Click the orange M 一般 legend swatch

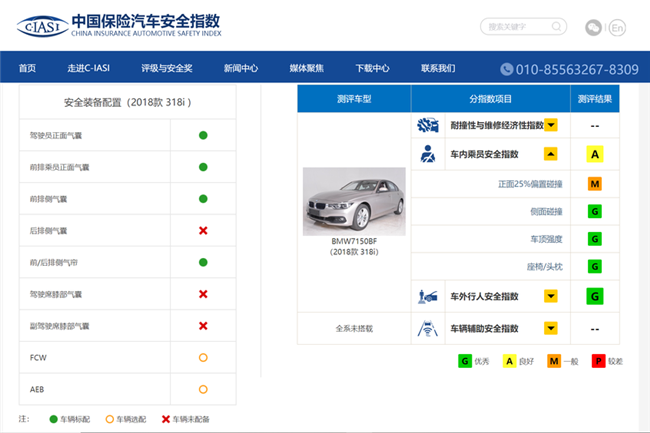tap(554, 361)
